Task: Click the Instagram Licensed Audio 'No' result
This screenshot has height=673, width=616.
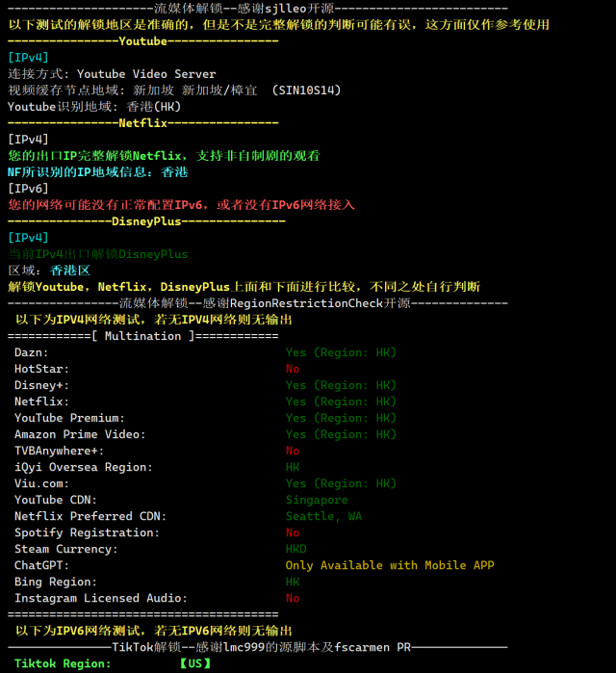Action: tap(293, 598)
